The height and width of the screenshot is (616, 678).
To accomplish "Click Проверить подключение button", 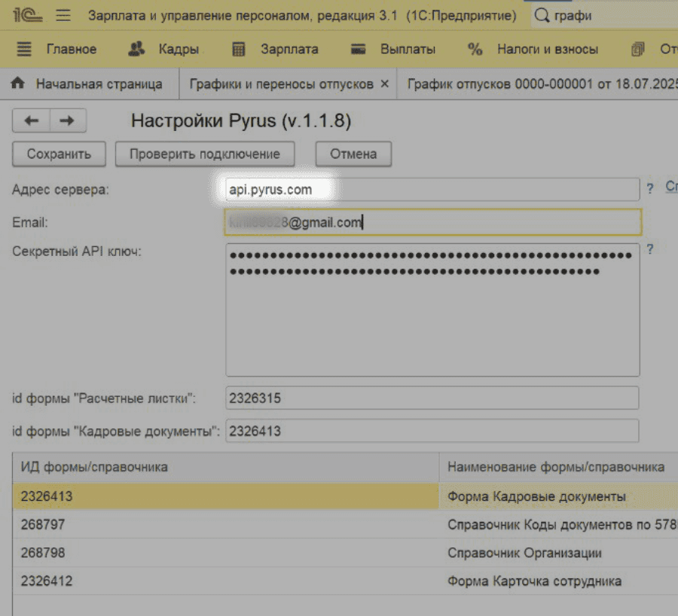I will (204, 154).
